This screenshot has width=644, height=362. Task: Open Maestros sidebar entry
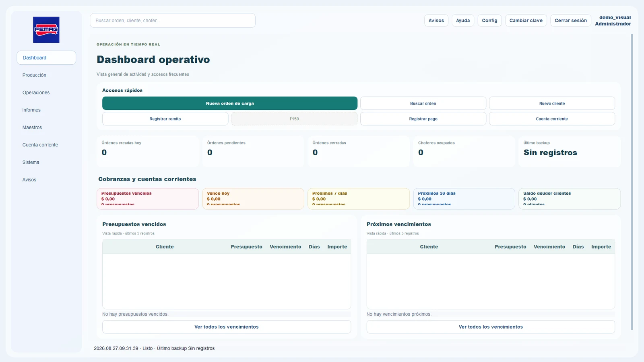click(46, 128)
